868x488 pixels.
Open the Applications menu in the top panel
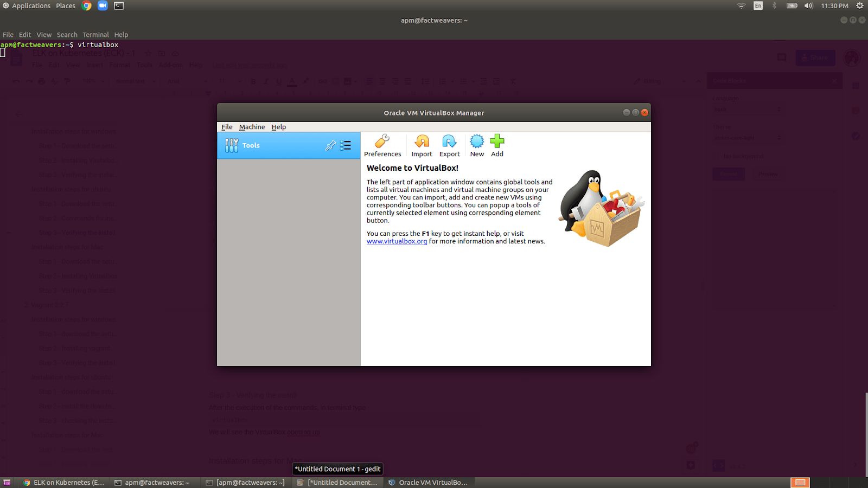pyautogui.click(x=27, y=5)
